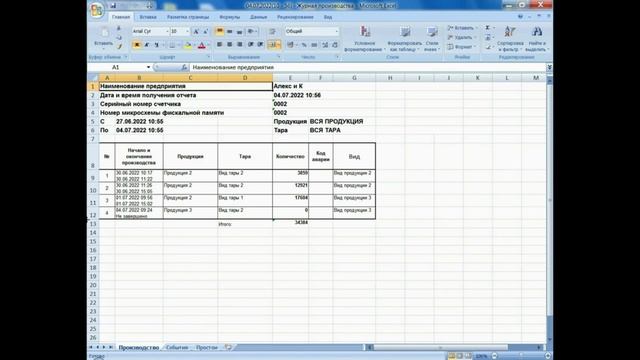Switch to the Простои sheet tab
The image size is (640, 360).
click(207, 348)
